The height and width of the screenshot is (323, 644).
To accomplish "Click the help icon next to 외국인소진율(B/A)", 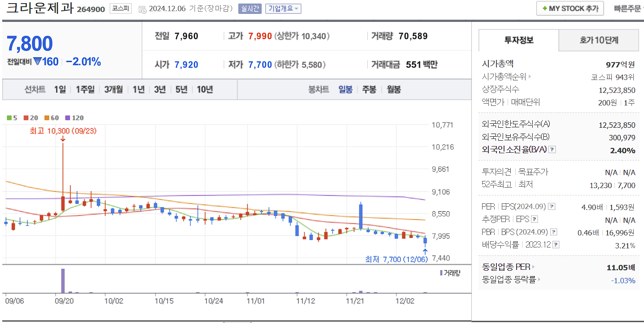I will point(552,150).
